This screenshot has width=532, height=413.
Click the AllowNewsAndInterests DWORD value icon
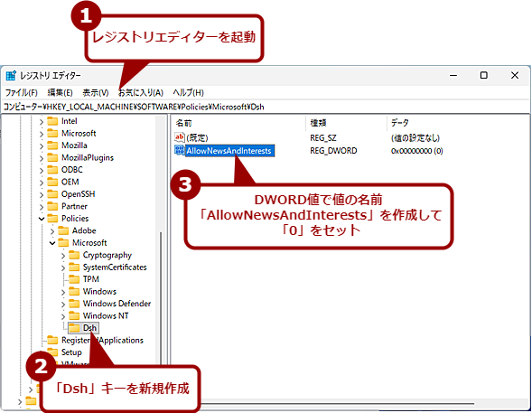(x=179, y=150)
